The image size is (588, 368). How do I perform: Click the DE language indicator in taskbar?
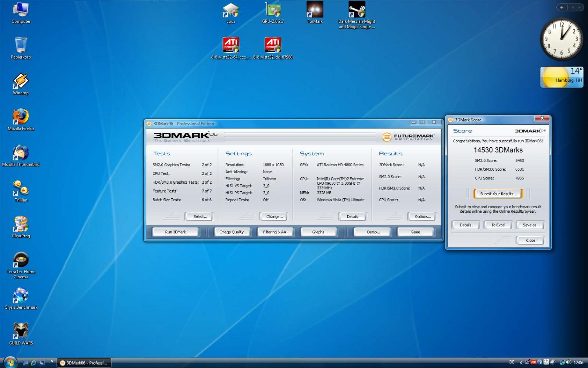point(512,362)
